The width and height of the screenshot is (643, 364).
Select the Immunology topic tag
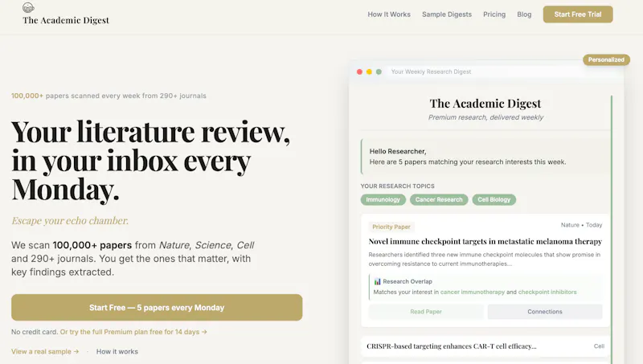(383, 199)
